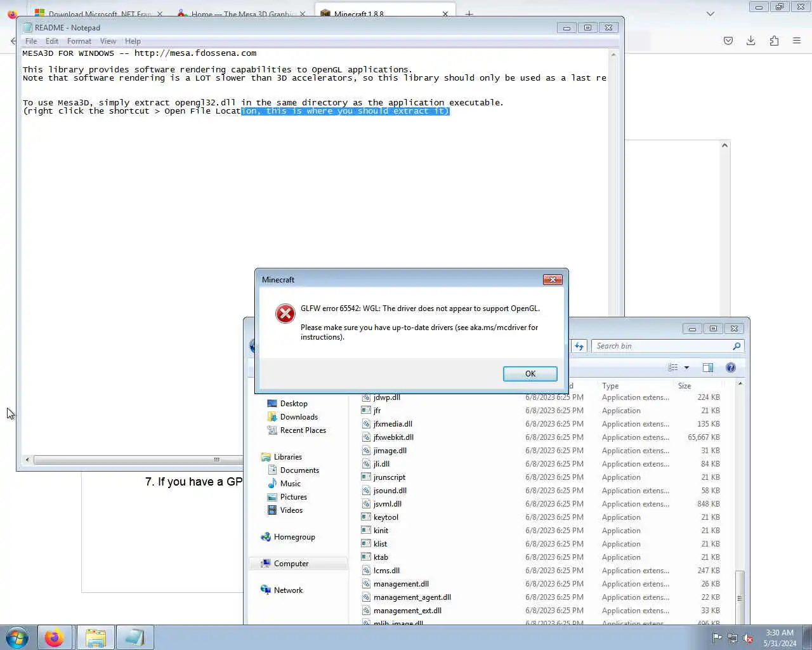Image resolution: width=812 pixels, height=650 pixels.
Task: Select the jfxwebkit.dll file
Action: click(x=393, y=437)
